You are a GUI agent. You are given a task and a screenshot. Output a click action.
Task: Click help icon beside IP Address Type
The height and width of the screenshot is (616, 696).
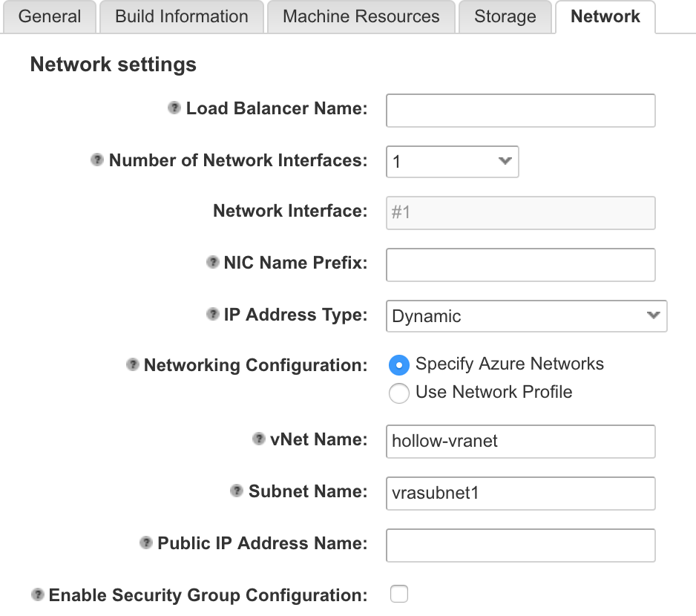pyautogui.click(x=212, y=315)
